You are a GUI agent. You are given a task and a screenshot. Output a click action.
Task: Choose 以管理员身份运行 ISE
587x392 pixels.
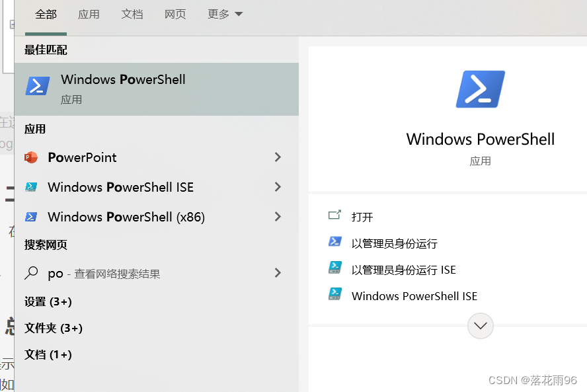pyautogui.click(x=403, y=270)
